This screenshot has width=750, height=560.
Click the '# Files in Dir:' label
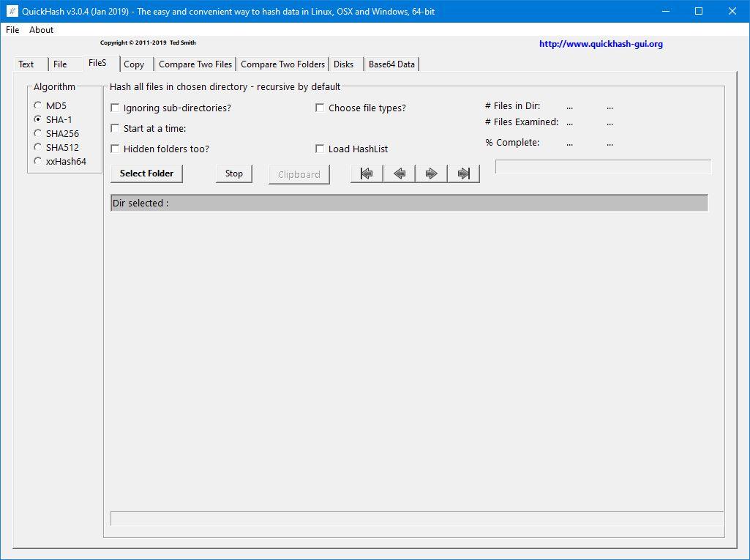tap(512, 105)
